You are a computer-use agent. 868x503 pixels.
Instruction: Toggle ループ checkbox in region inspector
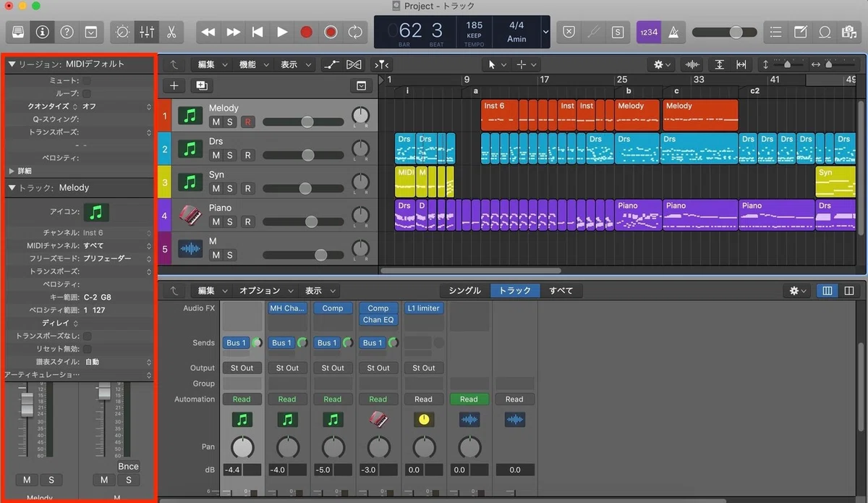(x=87, y=93)
